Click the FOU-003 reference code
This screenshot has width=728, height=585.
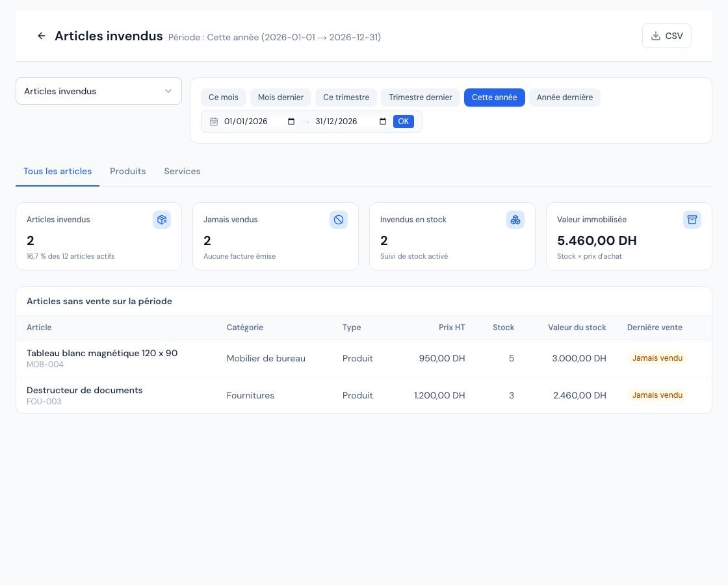(x=44, y=402)
